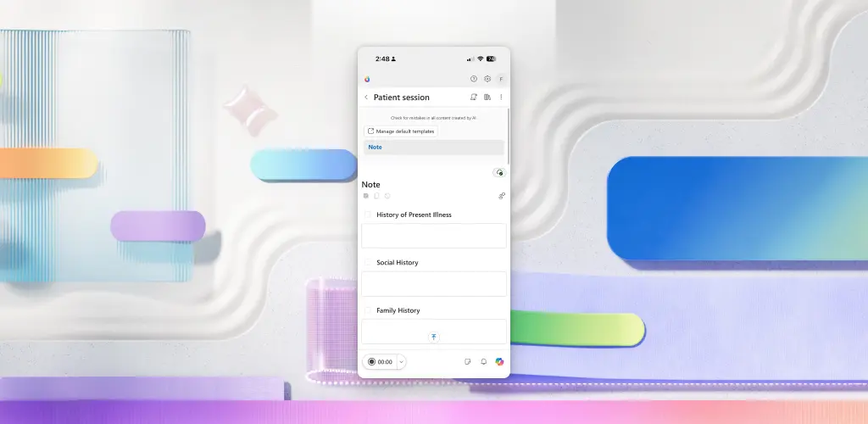Go back using the left chevron

366,98
